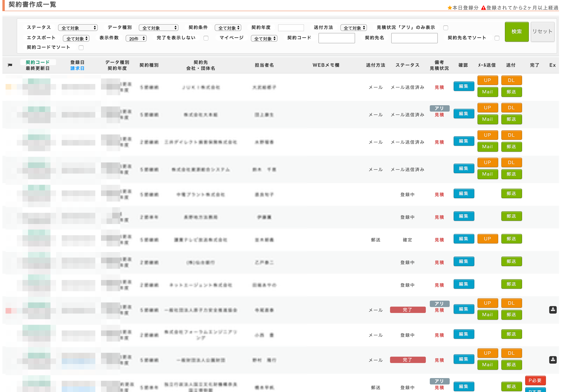This screenshot has height=392, width=561.
Task: Click DL in the 完了 row with アリ
Action: coord(511,303)
